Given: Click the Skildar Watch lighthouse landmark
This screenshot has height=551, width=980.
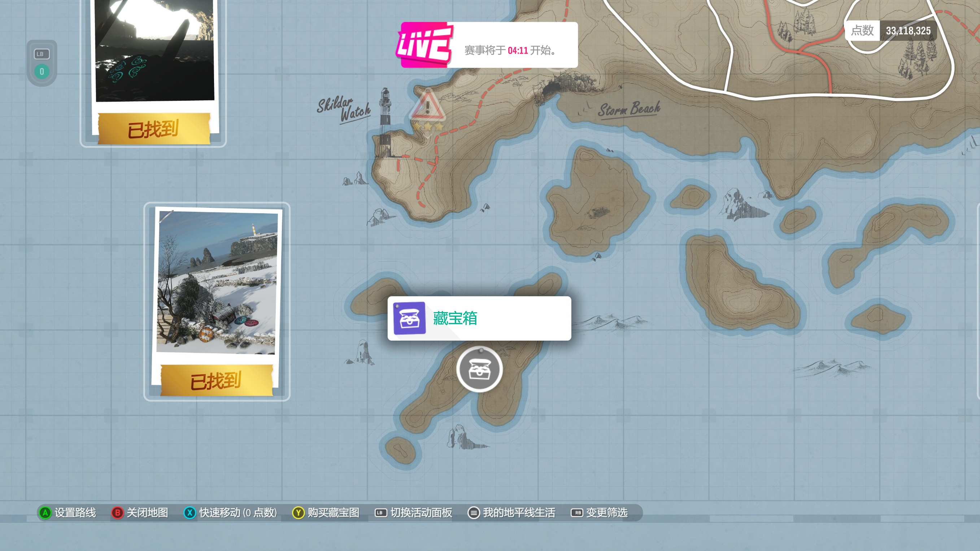Looking at the screenshot, I should tap(385, 121).
